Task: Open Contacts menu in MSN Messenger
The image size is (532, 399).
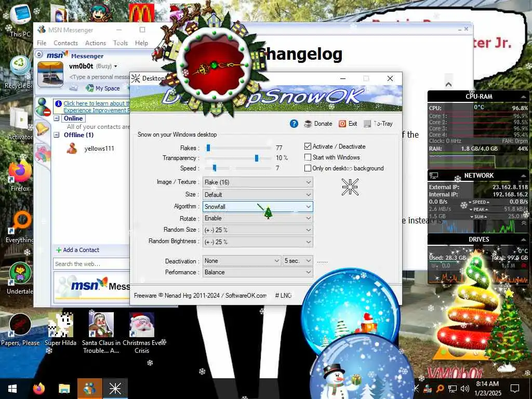Action: (65, 43)
